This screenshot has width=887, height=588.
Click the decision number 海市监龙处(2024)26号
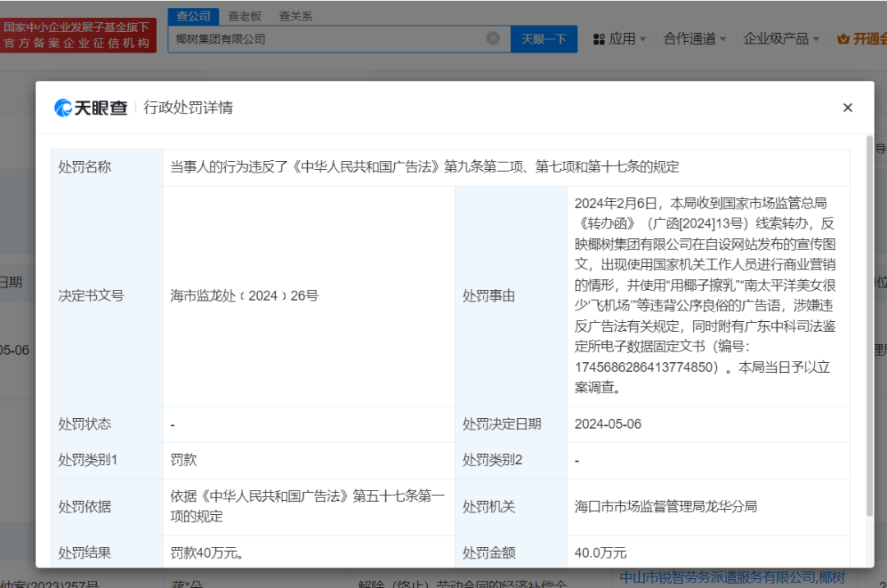pos(244,296)
